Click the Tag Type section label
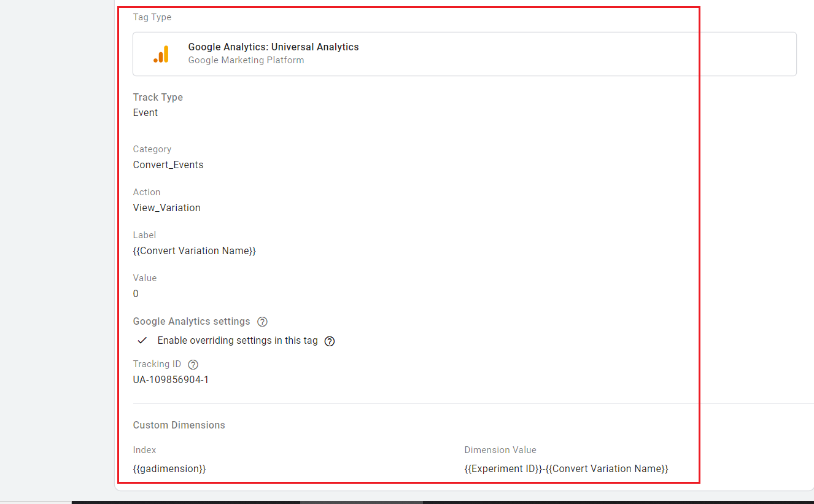The image size is (814, 504). coord(152,17)
